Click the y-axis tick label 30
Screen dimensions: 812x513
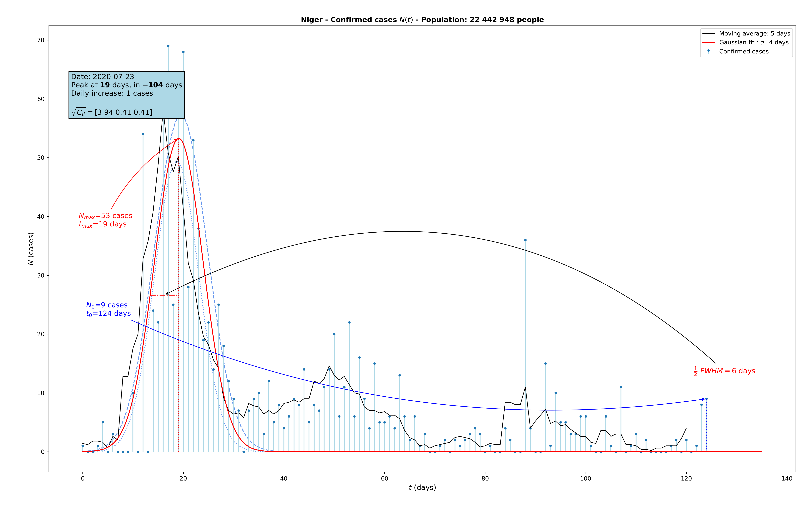pyautogui.click(x=41, y=275)
